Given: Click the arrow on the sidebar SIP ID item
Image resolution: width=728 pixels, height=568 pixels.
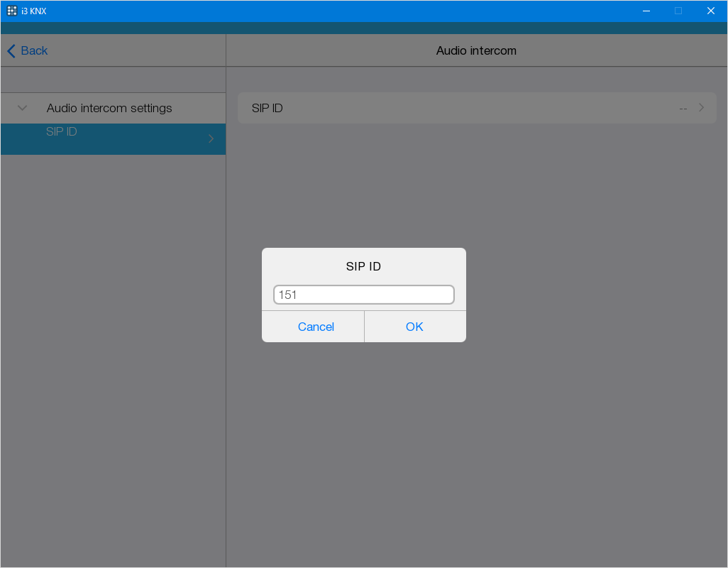Looking at the screenshot, I should pyautogui.click(x=211, y=139).
